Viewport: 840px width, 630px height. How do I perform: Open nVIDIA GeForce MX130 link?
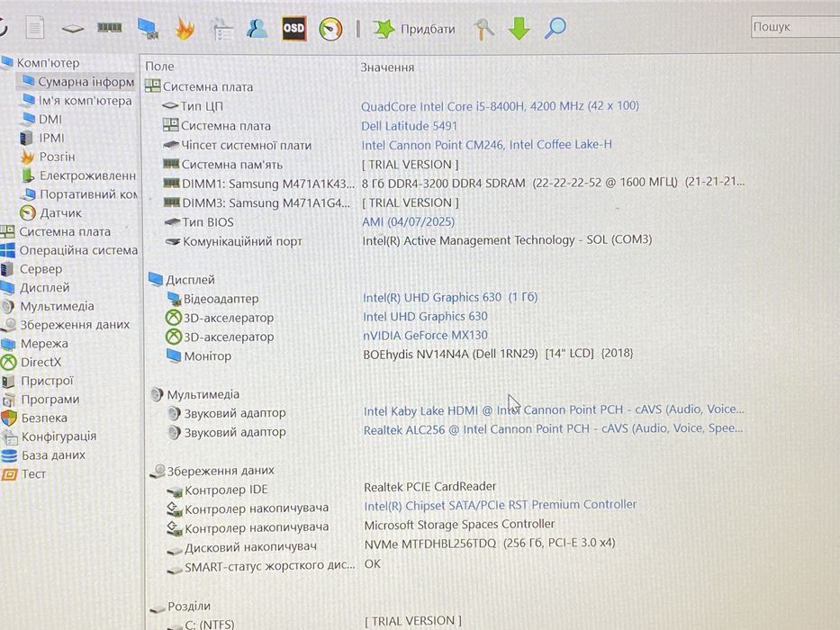(425, 336)
